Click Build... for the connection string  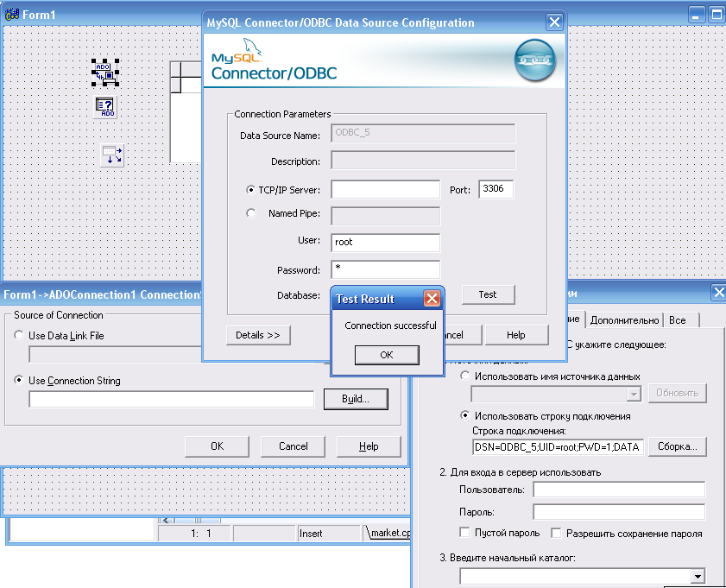[x=356, y=399]
